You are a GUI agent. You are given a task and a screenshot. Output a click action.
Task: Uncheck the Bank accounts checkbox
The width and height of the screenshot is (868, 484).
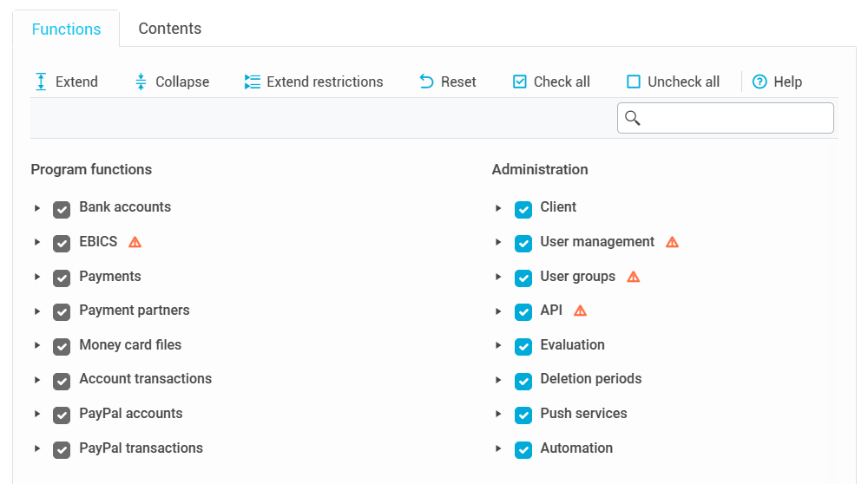pyautogui.click(x=62, y=209)
